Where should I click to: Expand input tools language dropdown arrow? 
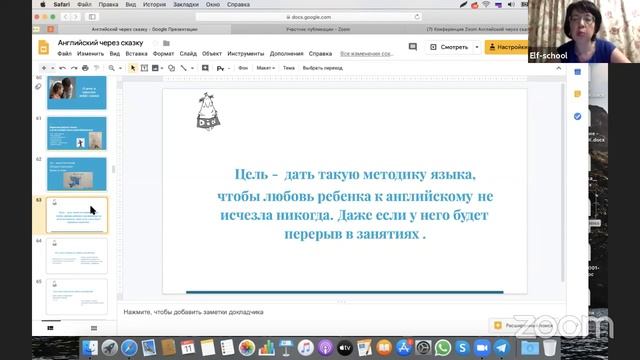click(229, 68)
